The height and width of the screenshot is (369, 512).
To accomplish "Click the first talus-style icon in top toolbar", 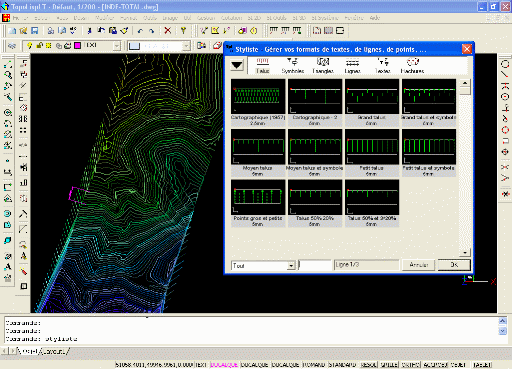I will [x=273, y=31].
